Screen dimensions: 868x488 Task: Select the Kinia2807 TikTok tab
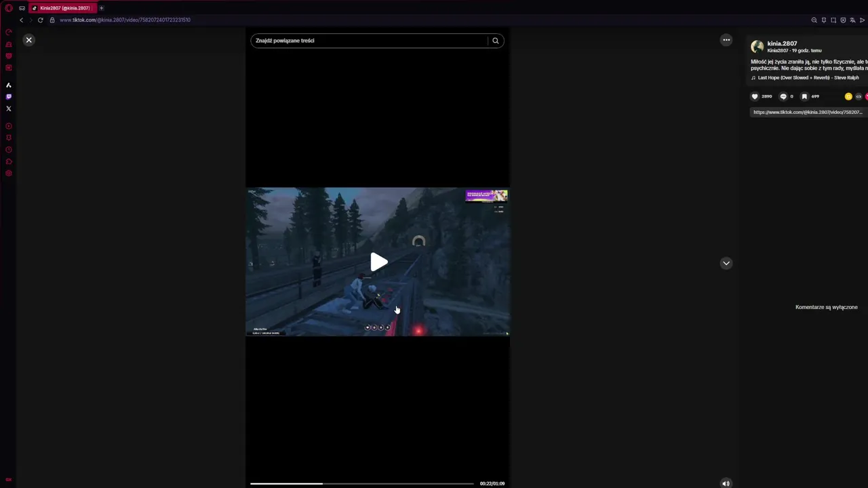[62, 8]
